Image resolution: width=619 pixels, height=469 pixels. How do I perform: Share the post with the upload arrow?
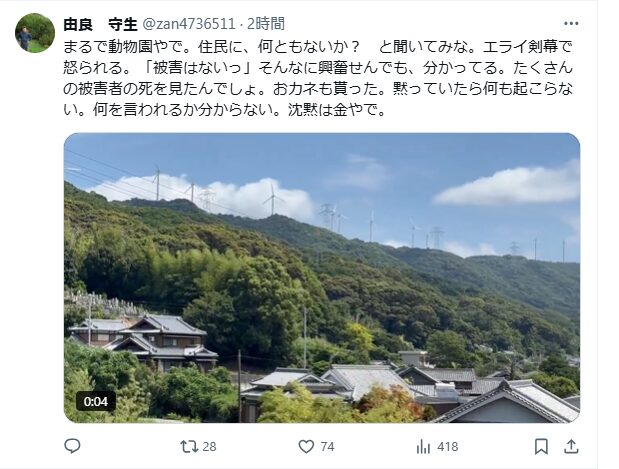[571, 446]
